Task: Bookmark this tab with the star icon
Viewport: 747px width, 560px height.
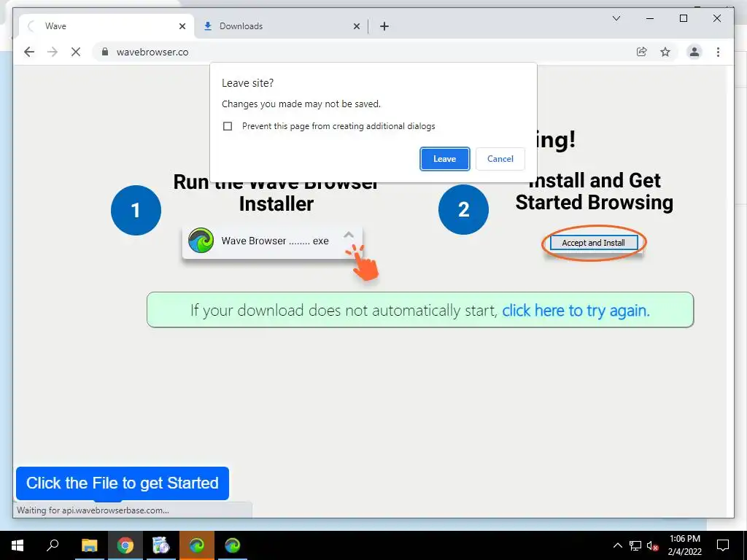Action: (665, 52)
